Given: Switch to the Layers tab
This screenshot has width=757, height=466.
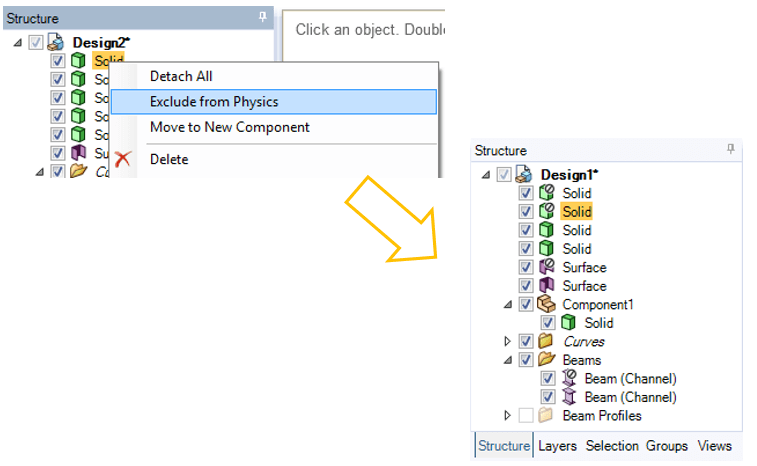Looking at the screenshot, I should [558, 445].
